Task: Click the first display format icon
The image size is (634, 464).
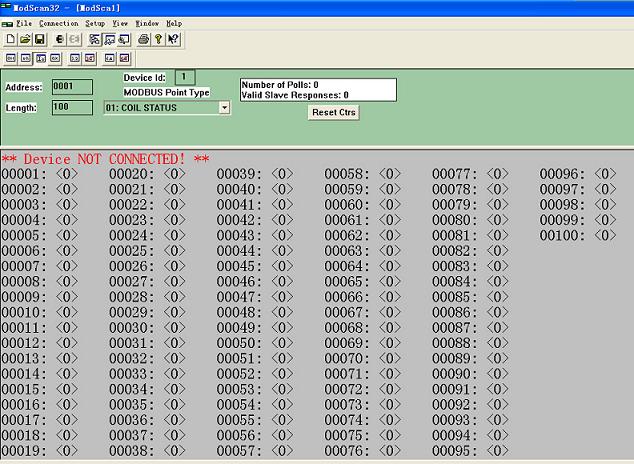Action: (x=10, y=58)
